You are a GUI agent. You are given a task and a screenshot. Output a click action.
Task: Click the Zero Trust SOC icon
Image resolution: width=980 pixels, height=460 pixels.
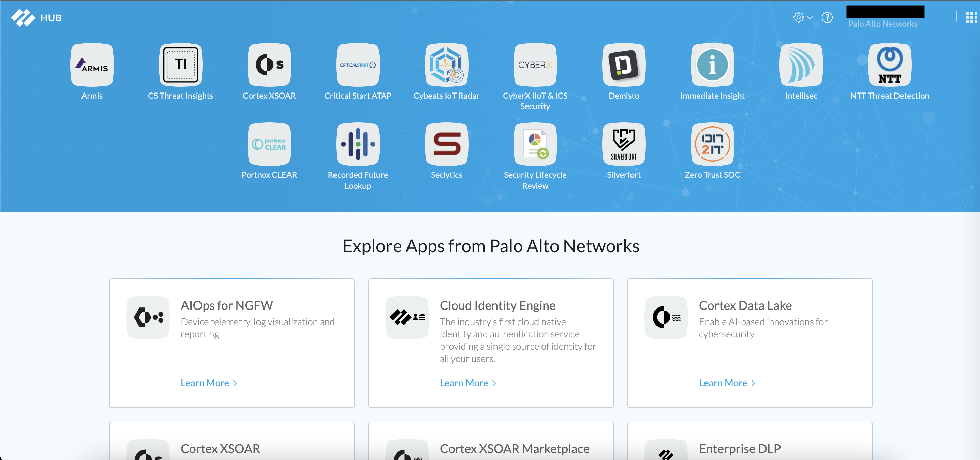pyautogui.click(x=712, y=144)
